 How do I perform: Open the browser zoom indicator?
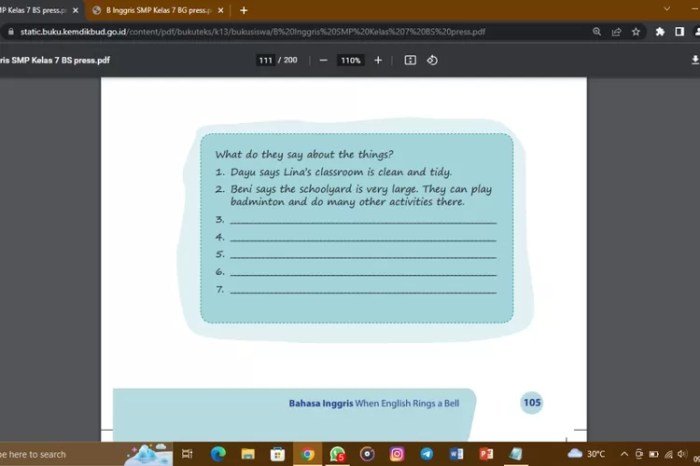point(597,32)
